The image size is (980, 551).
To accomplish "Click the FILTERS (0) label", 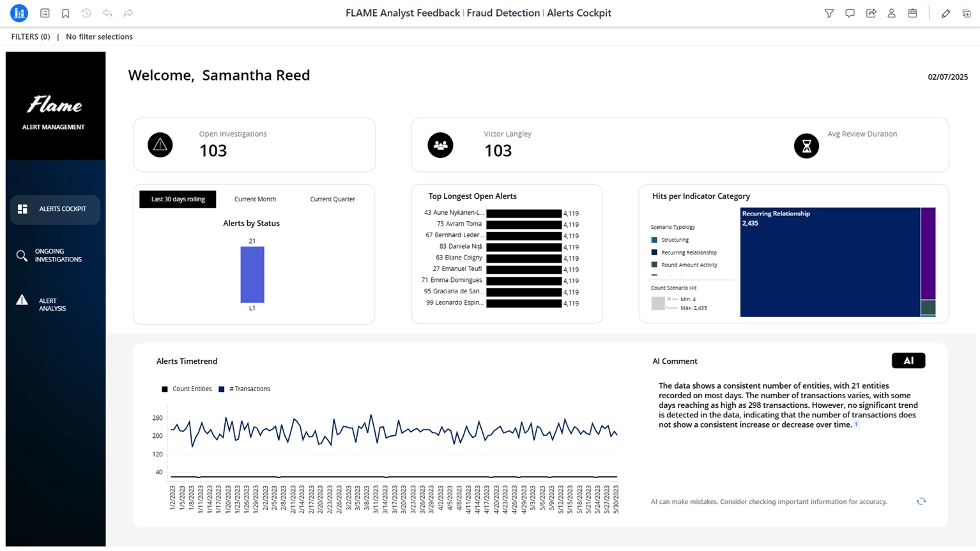I will [x=30, y=36].
